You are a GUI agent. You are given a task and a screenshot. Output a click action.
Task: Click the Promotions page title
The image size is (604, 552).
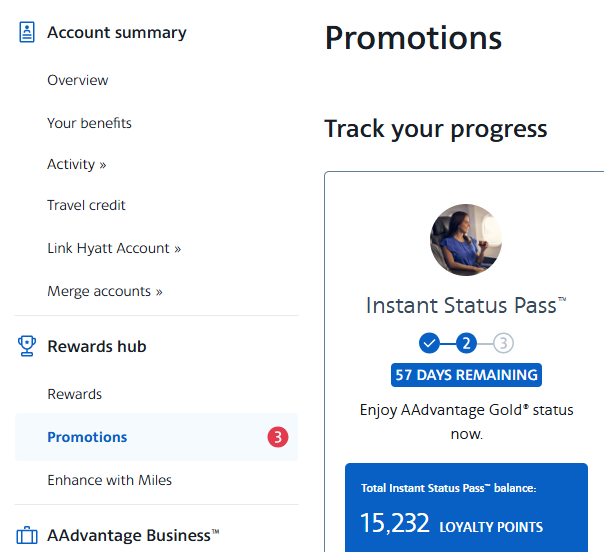[413, 38]
